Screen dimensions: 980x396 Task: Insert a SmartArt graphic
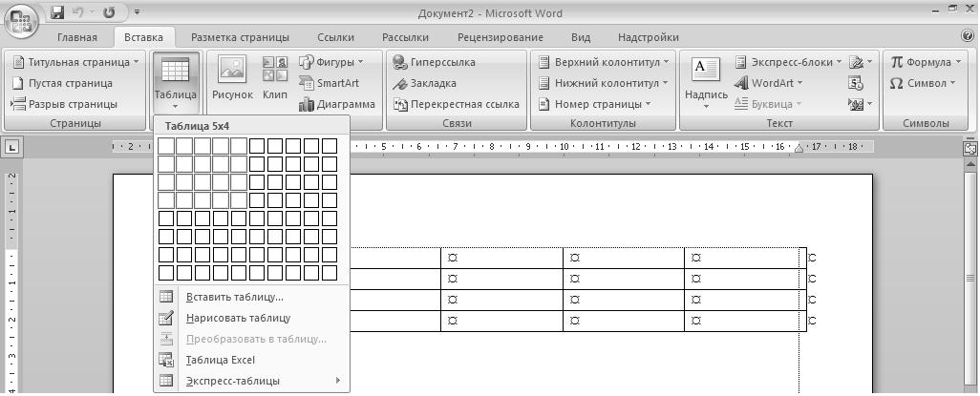tap(330, 83)
